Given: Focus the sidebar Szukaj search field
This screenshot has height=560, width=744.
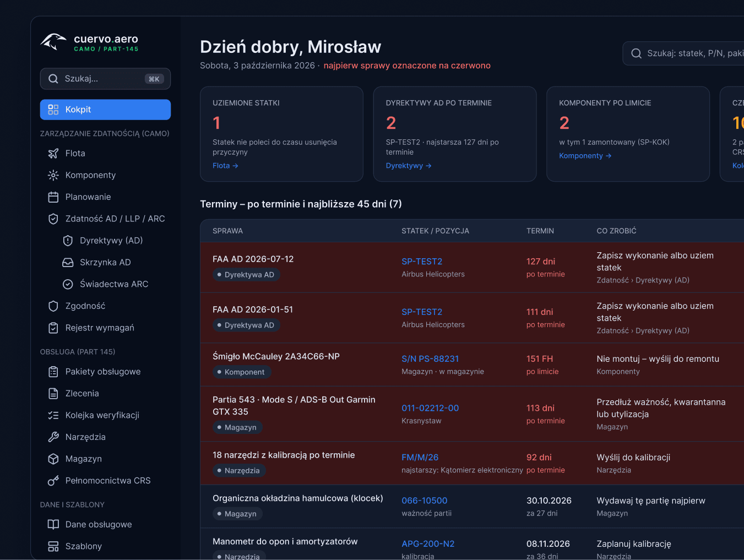Looking at the screenshot, I should click(x=105, y=79).
